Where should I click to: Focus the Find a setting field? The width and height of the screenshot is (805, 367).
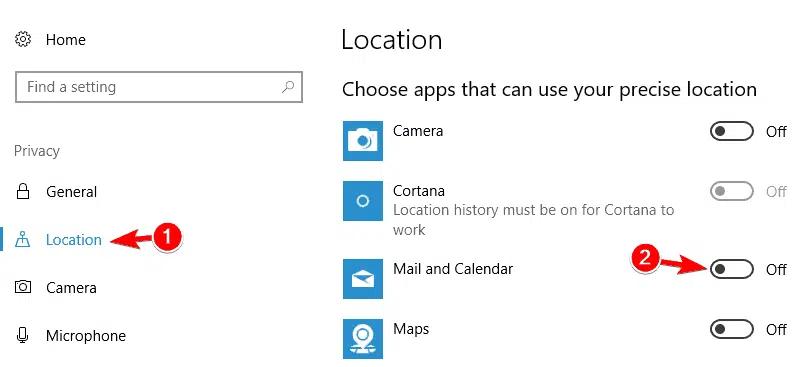[159, 87]
